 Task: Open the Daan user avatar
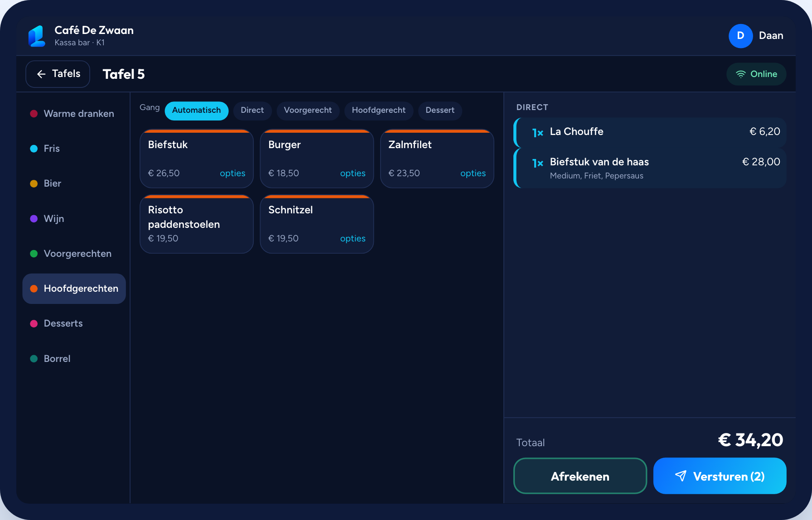(x=740, y=36)
